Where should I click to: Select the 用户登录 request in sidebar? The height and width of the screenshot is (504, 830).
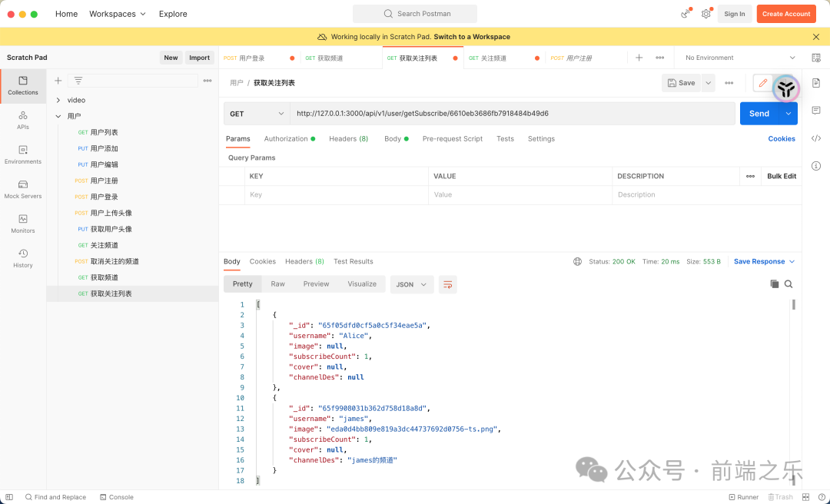click(132, 197)
